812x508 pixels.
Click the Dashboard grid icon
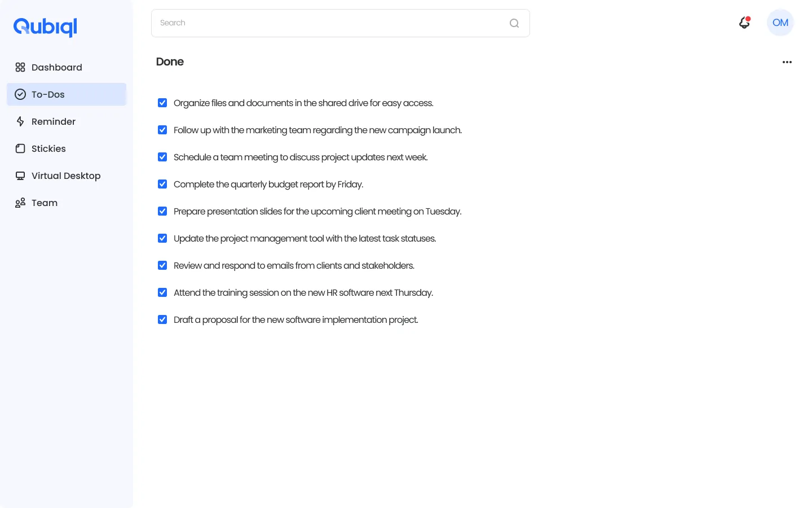click(x=20, y=67)
